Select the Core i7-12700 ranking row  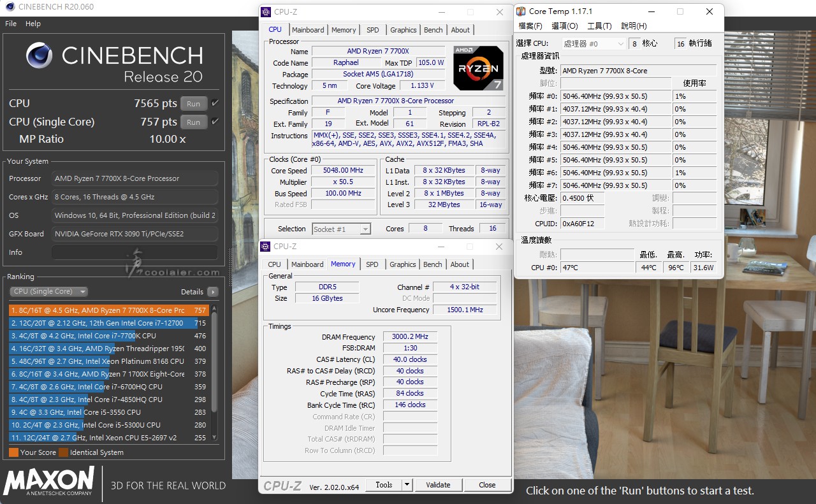pos(109,323)
